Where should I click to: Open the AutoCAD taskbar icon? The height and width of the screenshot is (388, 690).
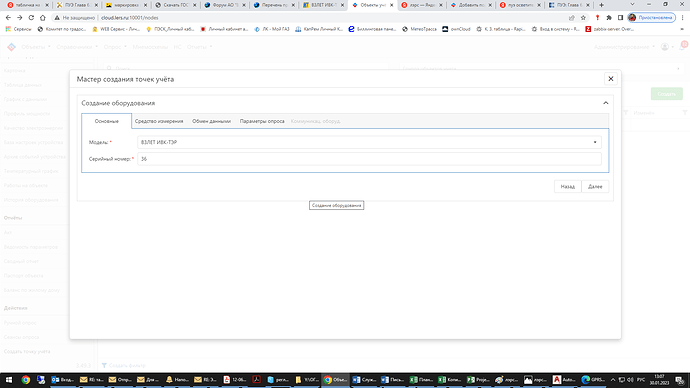(x=564, y=380)
